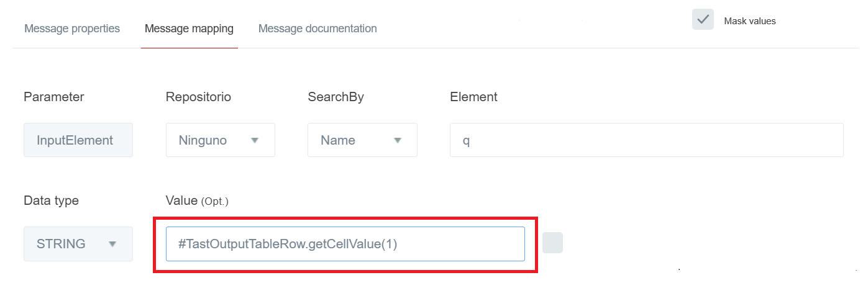The height and width of the screenshot is (288, 868).
Task: Switch to the Message properties tab
Action: (x=72, y=29)
